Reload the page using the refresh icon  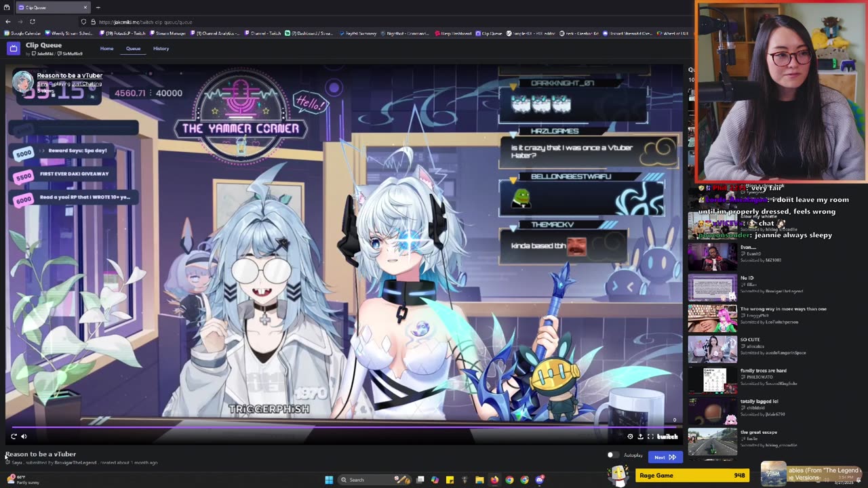(32, 22)
